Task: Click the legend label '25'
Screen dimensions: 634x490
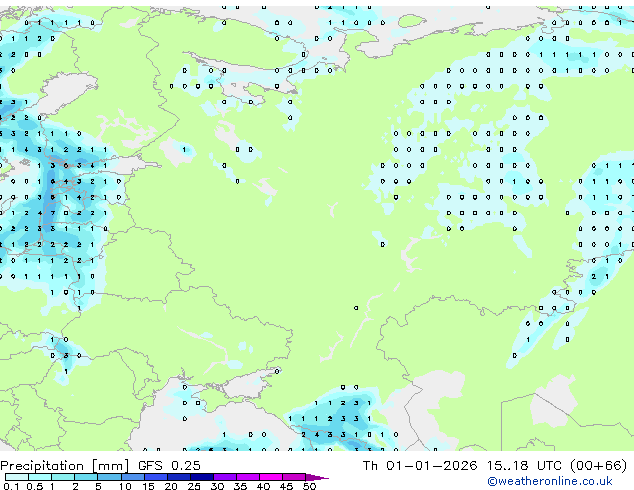Action: point(194,486)
